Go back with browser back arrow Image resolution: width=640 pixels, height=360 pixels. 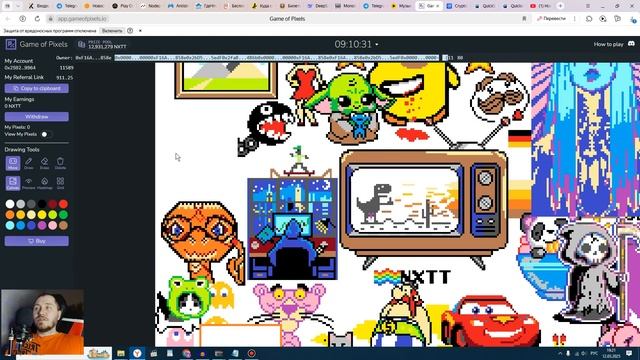(8, 19)
